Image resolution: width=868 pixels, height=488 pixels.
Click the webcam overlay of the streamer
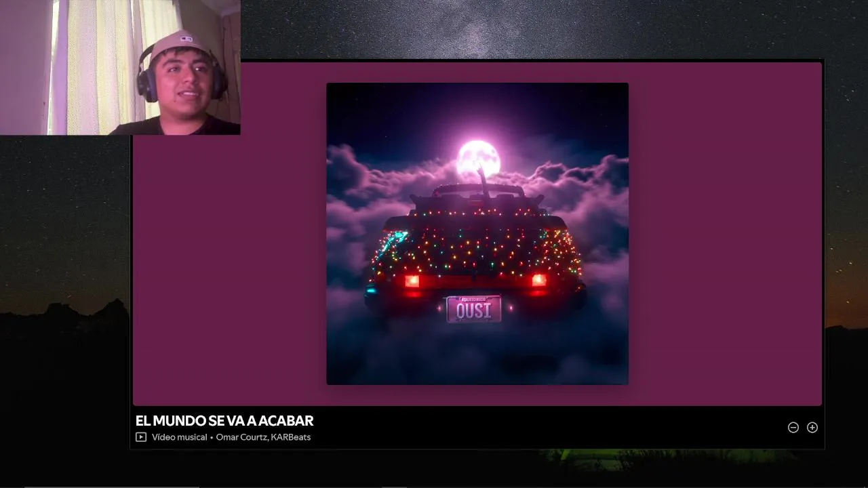(120, 67)
